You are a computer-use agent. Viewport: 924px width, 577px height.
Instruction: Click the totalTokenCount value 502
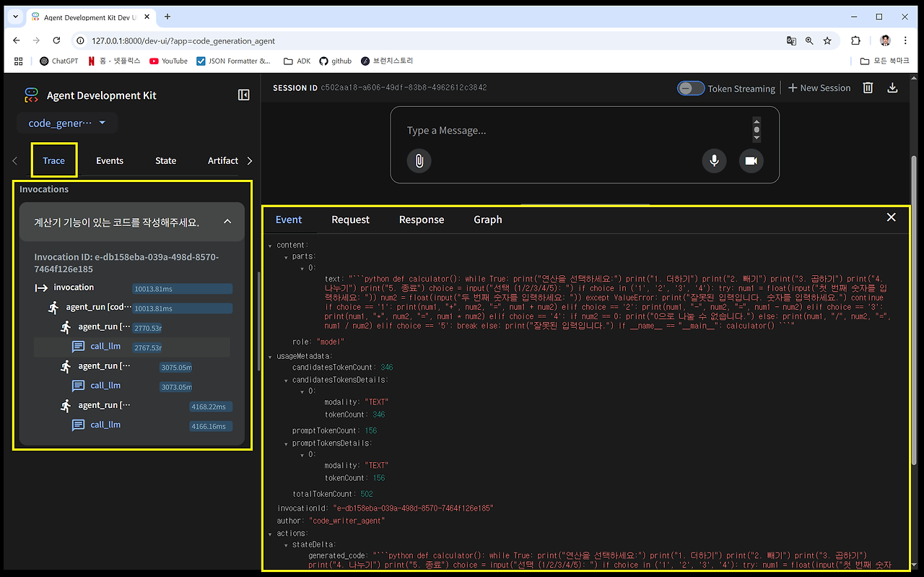coord(367,494)
